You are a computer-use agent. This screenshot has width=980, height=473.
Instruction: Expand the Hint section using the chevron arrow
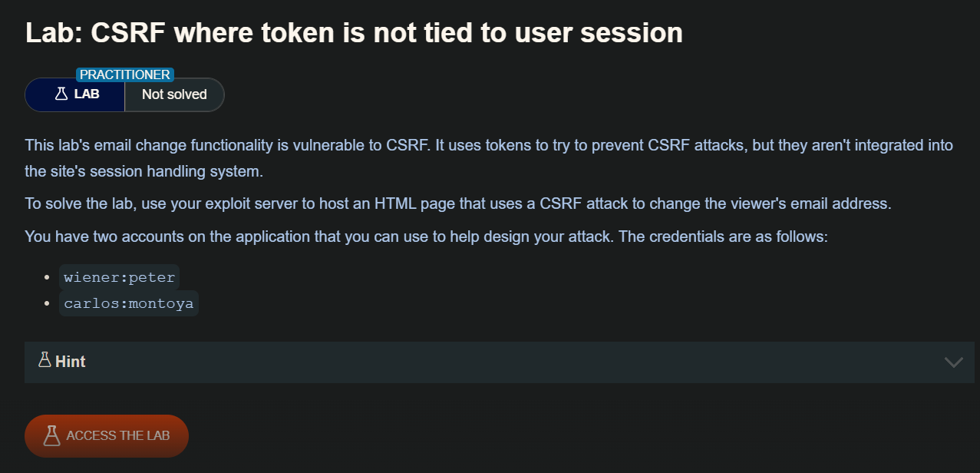click(x=953, y=362)
